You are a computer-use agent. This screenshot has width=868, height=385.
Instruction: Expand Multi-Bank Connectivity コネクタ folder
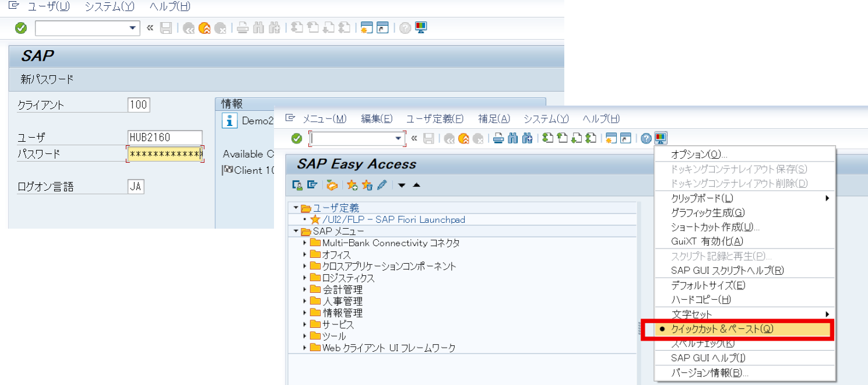point(305,243)
